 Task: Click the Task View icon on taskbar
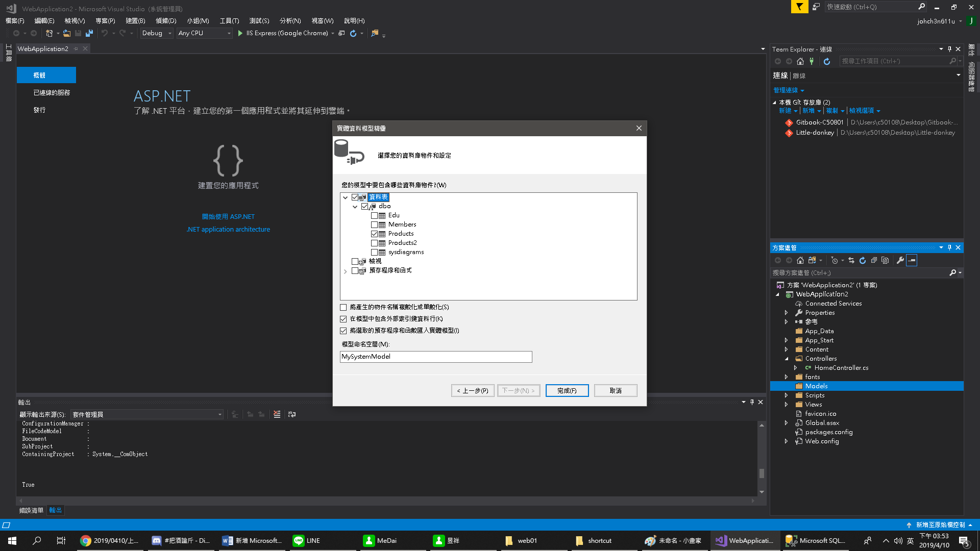pyautogui.click(x=61, y=541)
